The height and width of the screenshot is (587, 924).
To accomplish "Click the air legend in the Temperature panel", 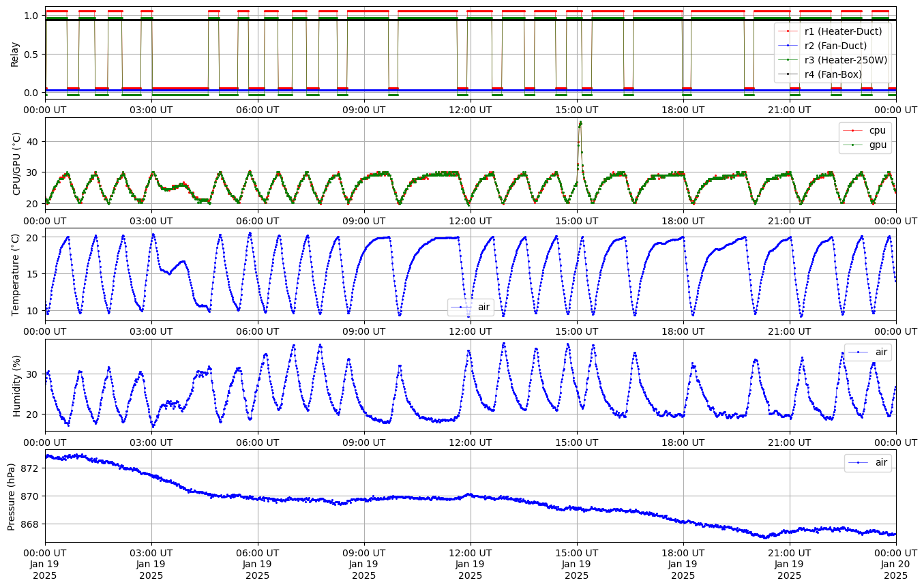I will click(470, 307).
